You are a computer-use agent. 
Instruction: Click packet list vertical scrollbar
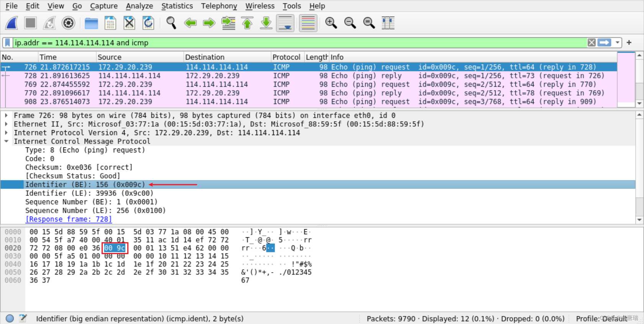(639, 79)
